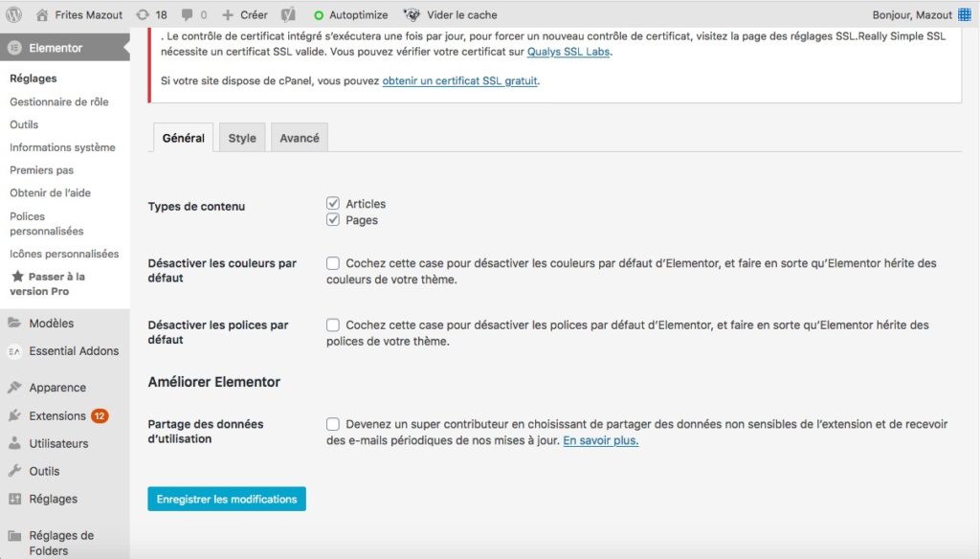Click Enregistrer les modifications button
Image resolution: width=980 pixels, height=559 pixels.
227,499
